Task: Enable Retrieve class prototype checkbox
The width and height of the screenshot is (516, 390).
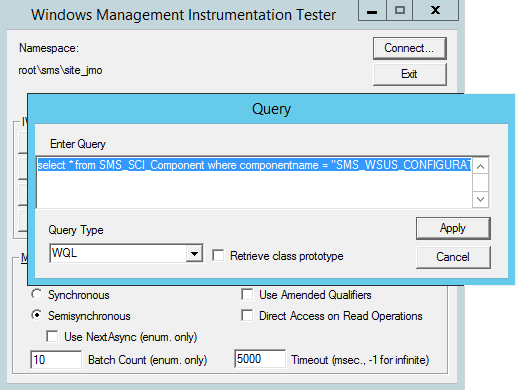Action: tap(218, 256)
